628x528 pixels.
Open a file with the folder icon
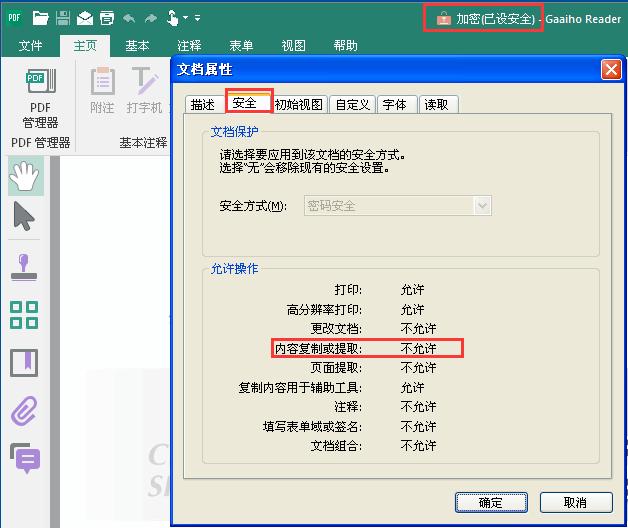point(40,18)
